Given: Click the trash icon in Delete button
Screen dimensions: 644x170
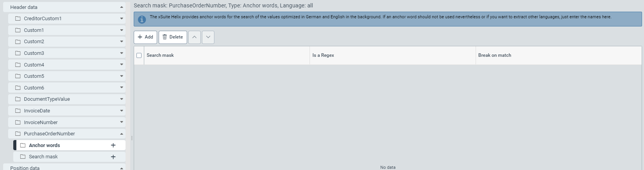Looking at the screenshot, I should pyautogui.click(x=165, y=37).
